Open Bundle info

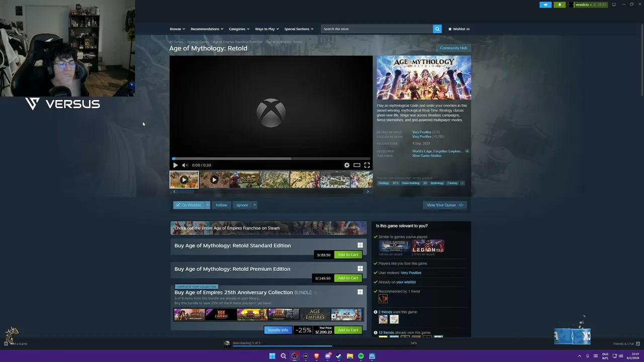[x=278, y=330]
